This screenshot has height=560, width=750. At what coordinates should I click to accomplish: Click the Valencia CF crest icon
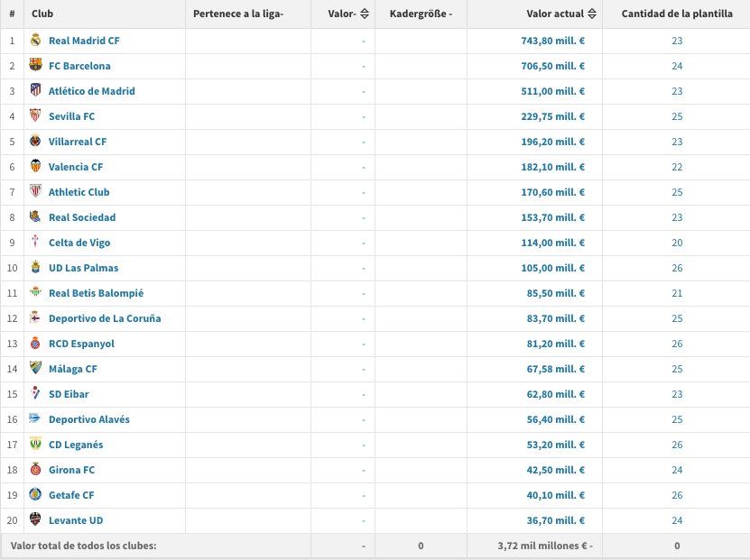(x=35, y=166)
